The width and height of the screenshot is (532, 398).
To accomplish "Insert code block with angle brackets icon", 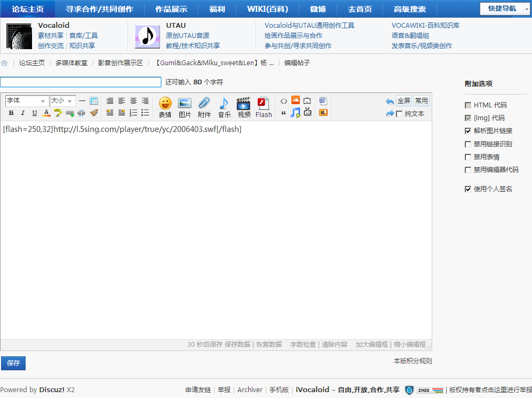I will (284, 101).
